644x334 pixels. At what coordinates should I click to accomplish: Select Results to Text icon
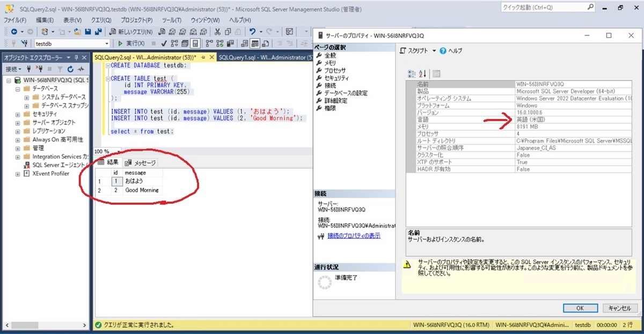tap(244, 43)
